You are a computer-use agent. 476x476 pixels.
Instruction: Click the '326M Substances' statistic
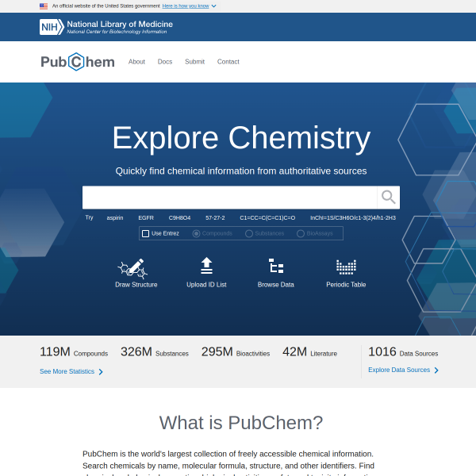(x=155, y=352)
